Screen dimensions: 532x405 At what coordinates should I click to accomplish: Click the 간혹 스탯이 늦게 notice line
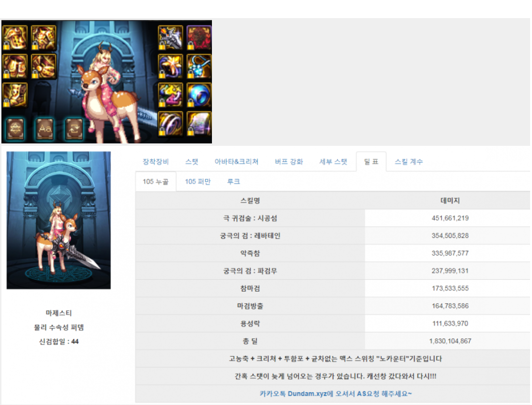(x=336, y=376)
